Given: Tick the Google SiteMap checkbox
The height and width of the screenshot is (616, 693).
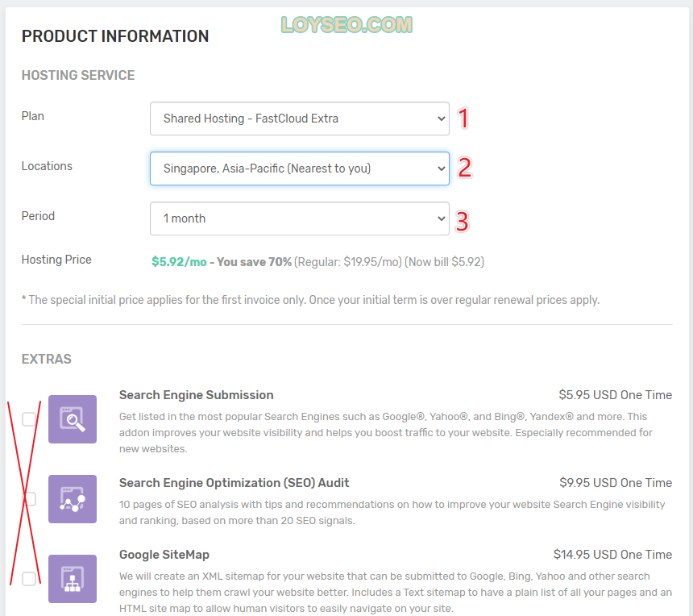Looking at the screenshot, I should [x=29, y=578].
